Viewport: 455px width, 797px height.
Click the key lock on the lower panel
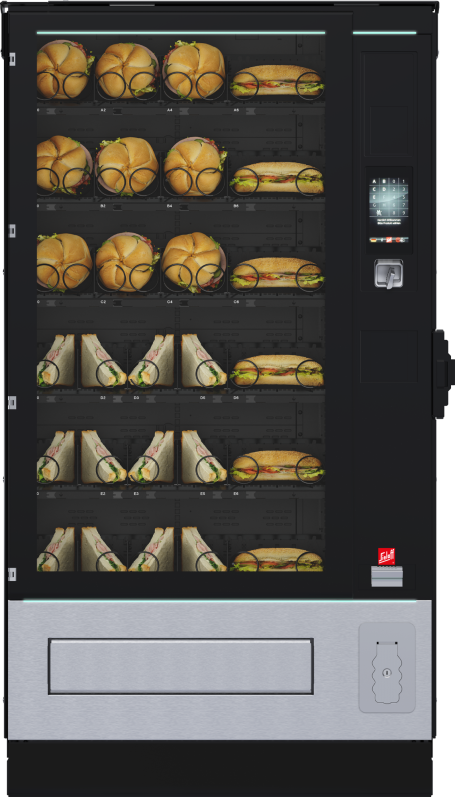[387, 672]
